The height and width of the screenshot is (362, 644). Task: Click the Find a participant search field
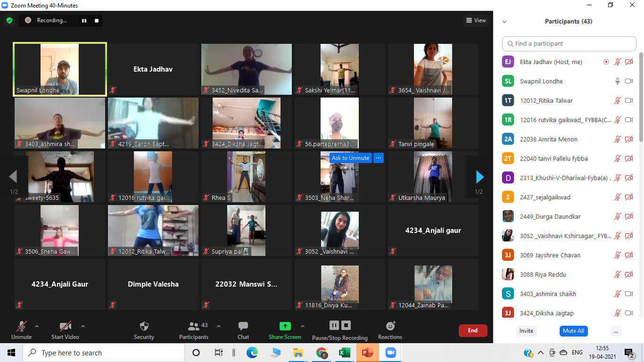569,43
